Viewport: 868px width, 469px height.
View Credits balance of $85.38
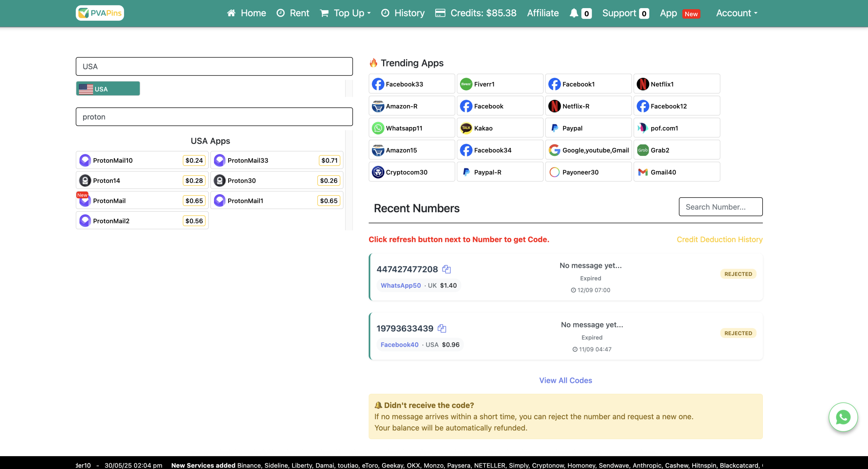tap(476, 13)
